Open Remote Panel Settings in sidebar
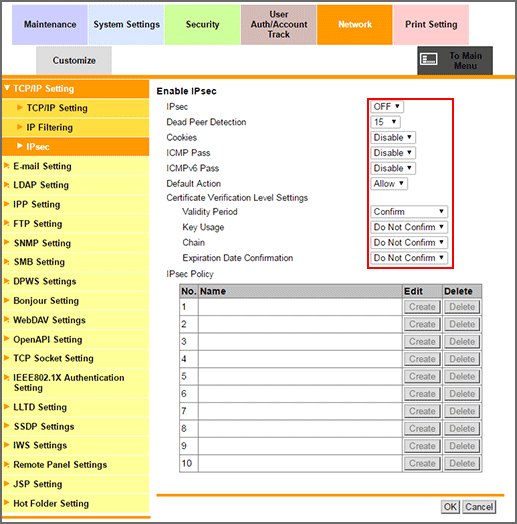517x524 pixels. tap(76, 465)
